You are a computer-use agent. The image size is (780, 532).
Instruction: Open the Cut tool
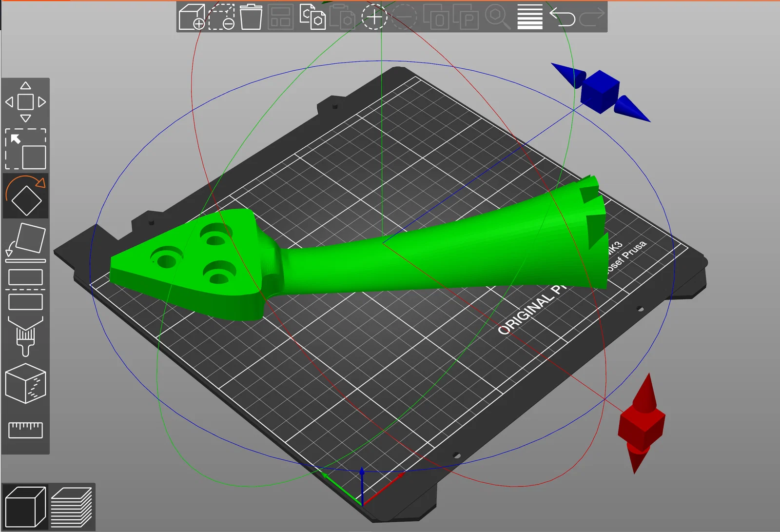tap(25, 290)
